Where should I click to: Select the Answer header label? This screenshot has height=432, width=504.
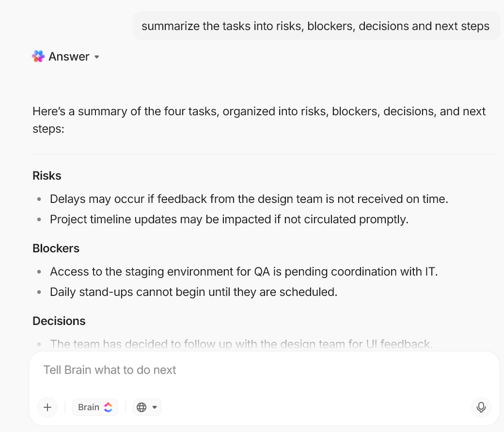[x=68, y=56]
